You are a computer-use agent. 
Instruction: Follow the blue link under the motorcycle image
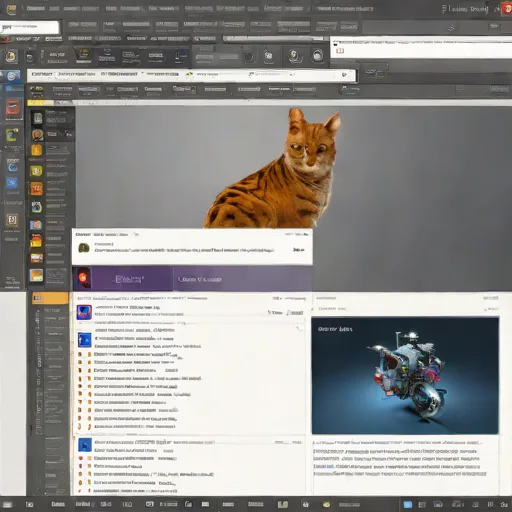tap(324, 466)
